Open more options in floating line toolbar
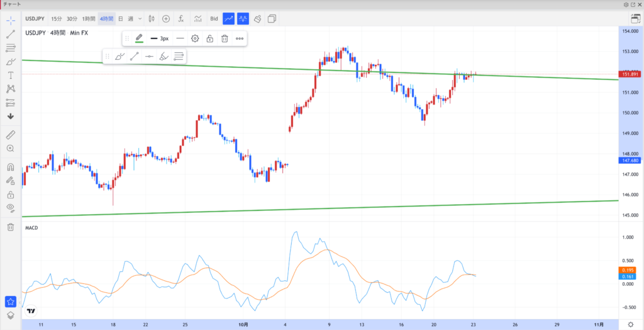Screen dimensions: 644x330 click(240, 38)
